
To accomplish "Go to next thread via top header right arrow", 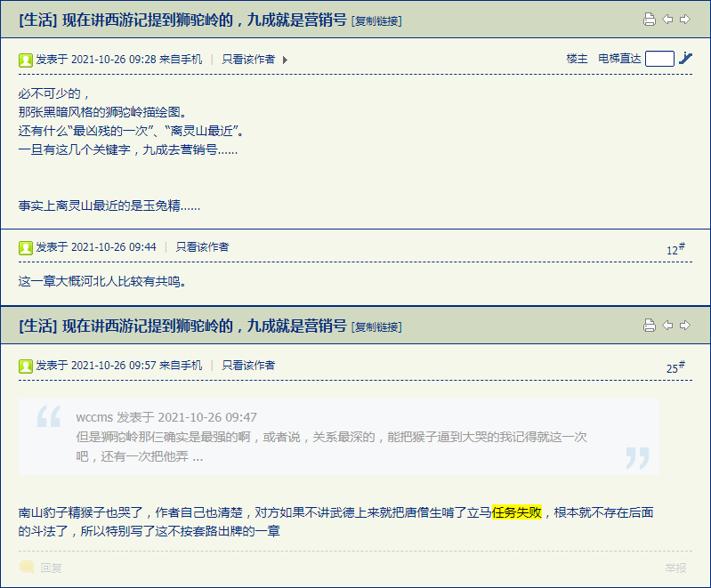I will [685, 20].
